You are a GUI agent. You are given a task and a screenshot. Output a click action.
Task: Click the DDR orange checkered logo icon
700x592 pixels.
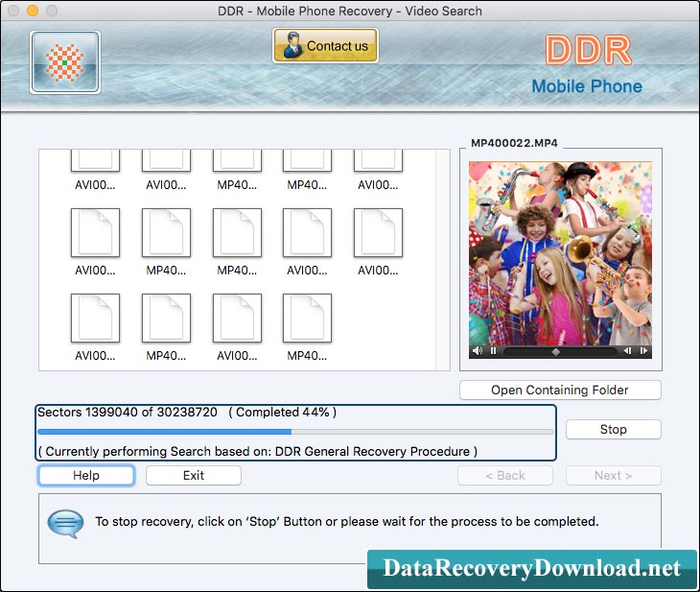(65, 62)
